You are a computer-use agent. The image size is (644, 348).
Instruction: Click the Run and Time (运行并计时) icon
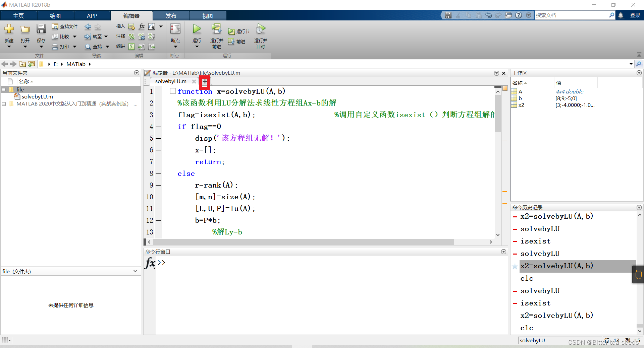point(260,29)
